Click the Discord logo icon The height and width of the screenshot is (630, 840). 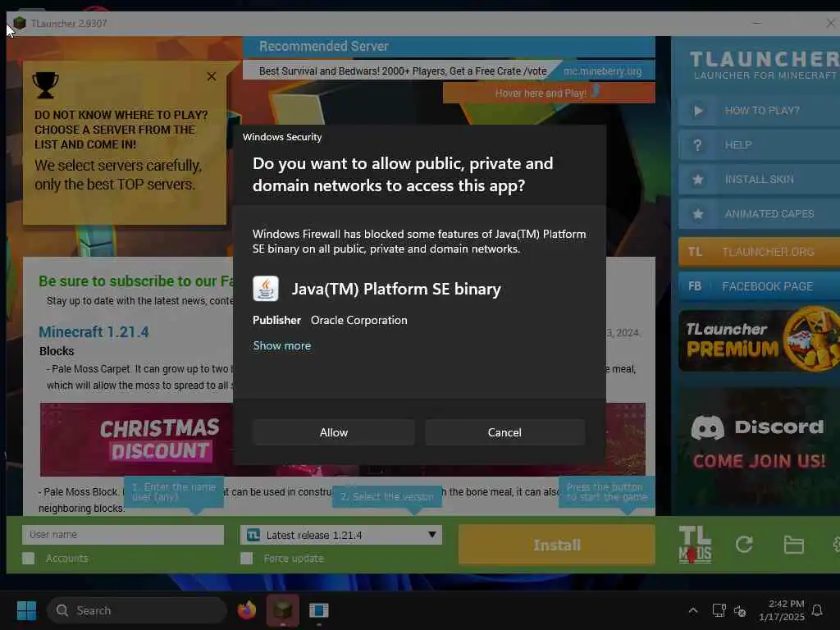[x=707, y=427]
